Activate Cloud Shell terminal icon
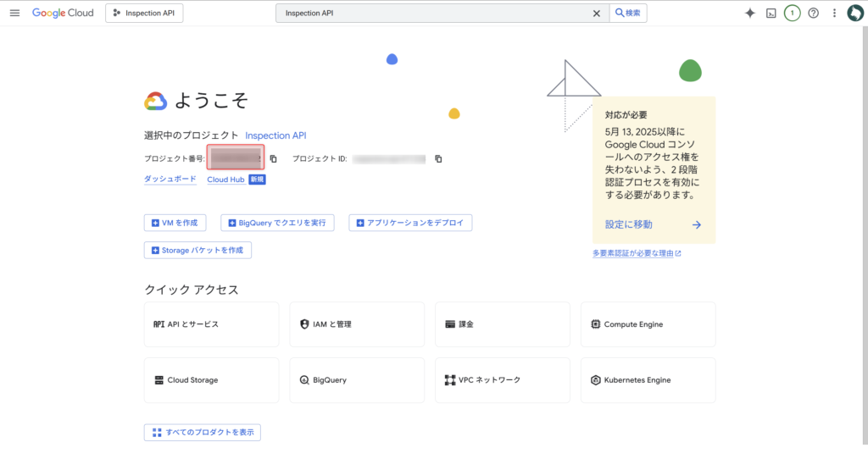 pyautogui.click(x=771, y=14)
